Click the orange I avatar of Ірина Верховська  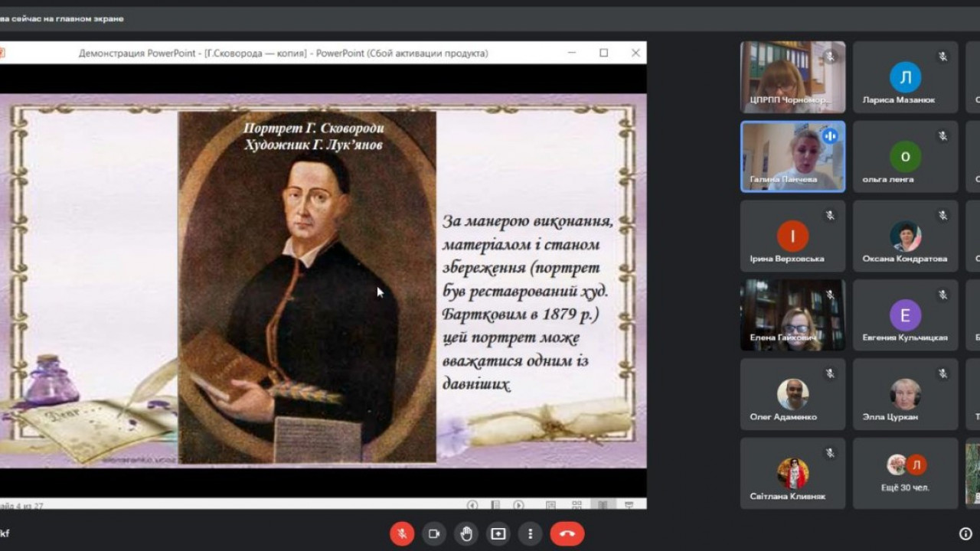(792, 236)
